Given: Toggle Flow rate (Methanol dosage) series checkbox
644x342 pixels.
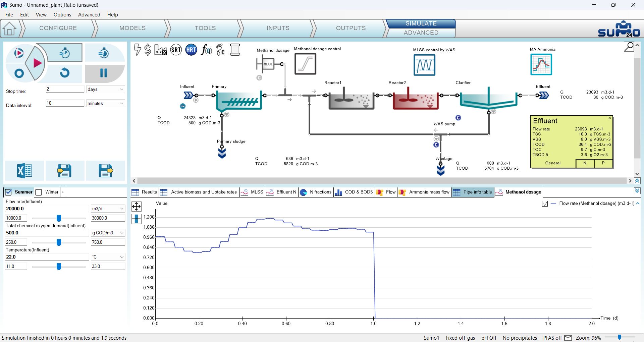Looking at the screenshot, I should (x=545, y=204).
